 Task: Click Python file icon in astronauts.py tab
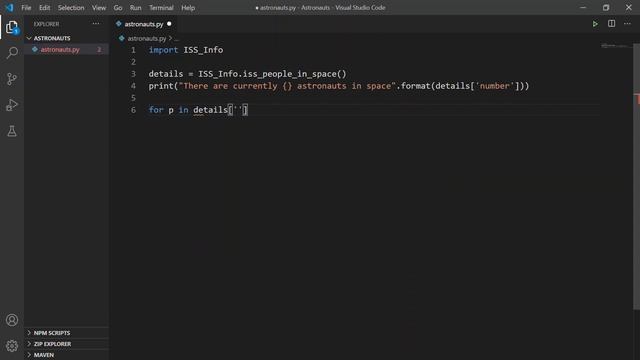[119, 24]
